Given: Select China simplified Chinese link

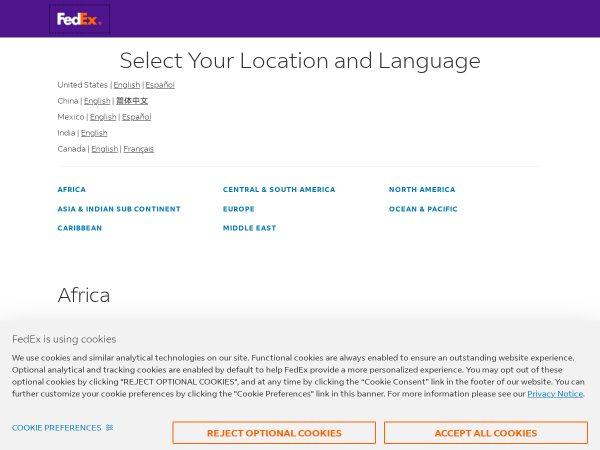Looking at the screenshot, I should tap(132, 101).
